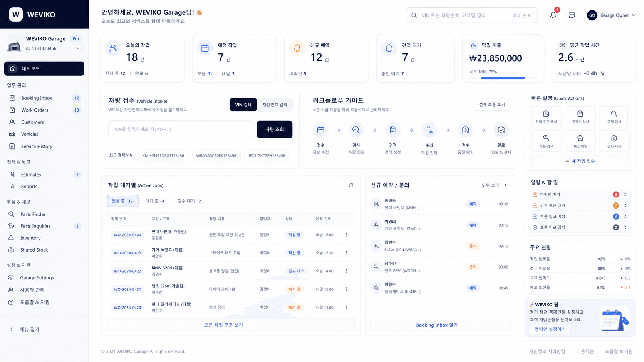Go to Work Orders in the sidebar
This screenshot has height=362, width=644.
click(44, 110)
